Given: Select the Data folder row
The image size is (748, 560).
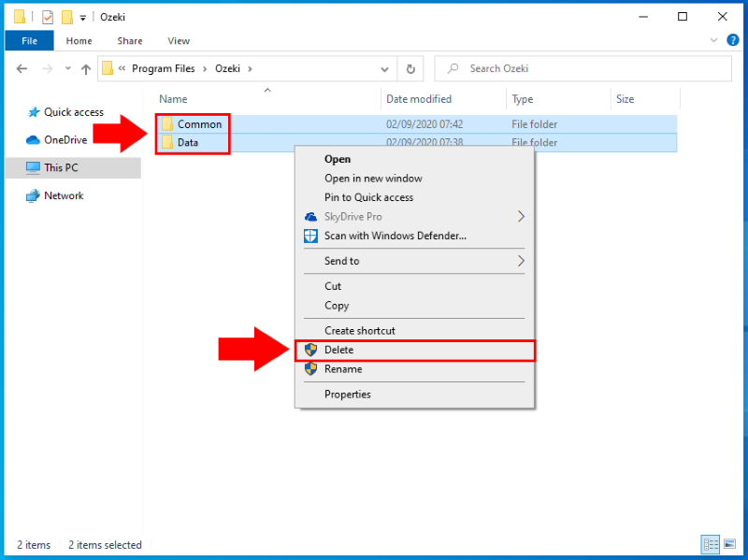Looking at the screenshot, I should coord(416,142).
